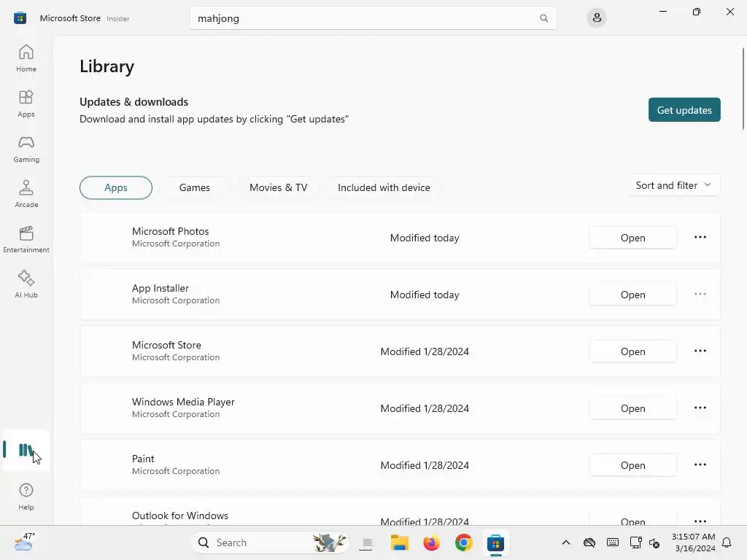Open more options for Microsoft Photos

[700, 237]
